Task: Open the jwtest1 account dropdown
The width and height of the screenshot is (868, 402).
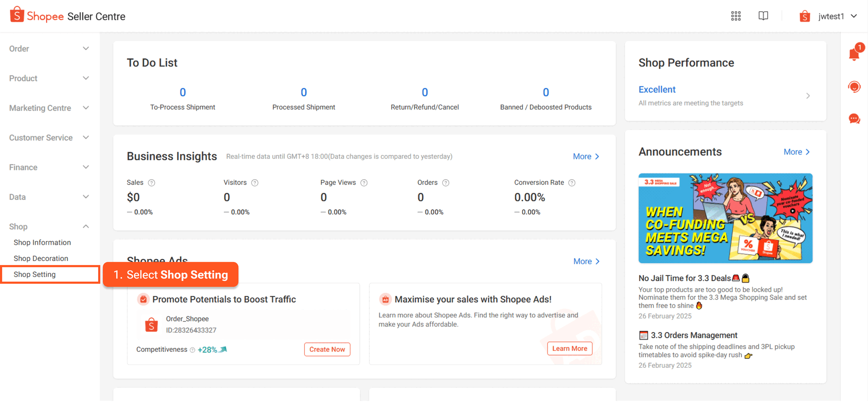Action: tap(829, 17)
